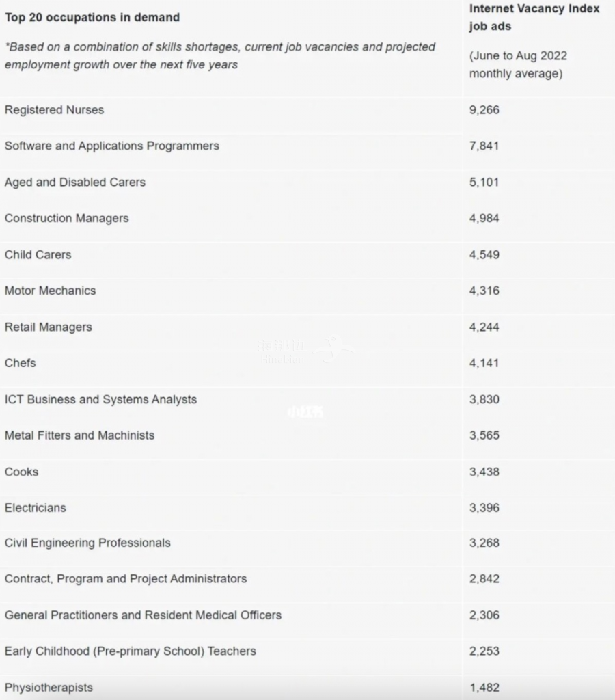Click the Physiotherapists row label
This screenshot has height=700, width=615.
(x=49, y=687)
